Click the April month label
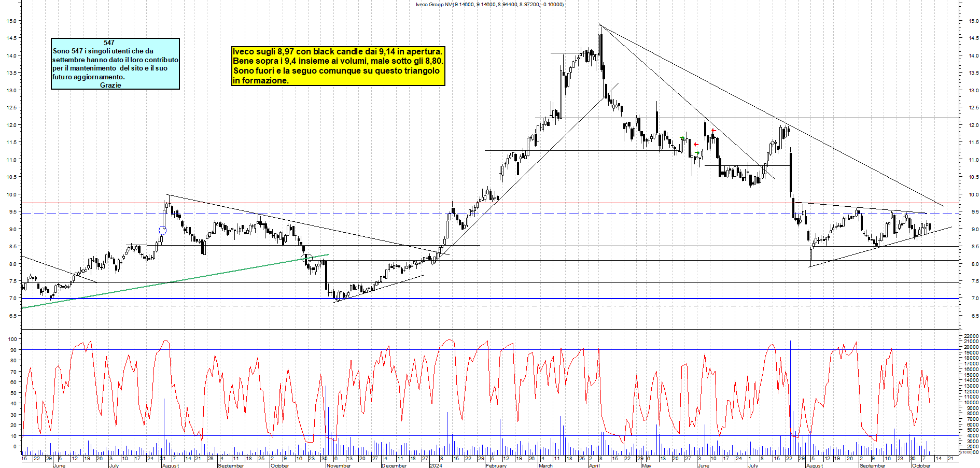The width and height of the screenshot is (980, 468). coord(594,465)
